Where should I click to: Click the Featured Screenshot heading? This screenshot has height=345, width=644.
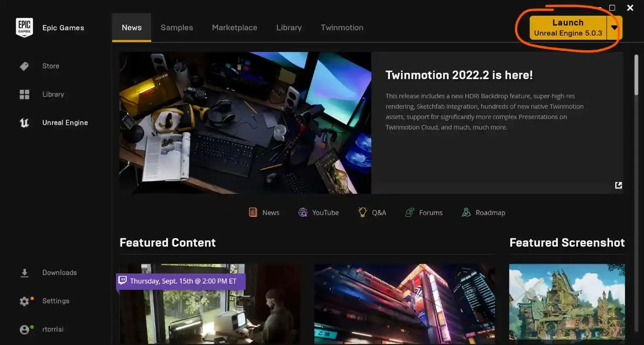[567, 243]
